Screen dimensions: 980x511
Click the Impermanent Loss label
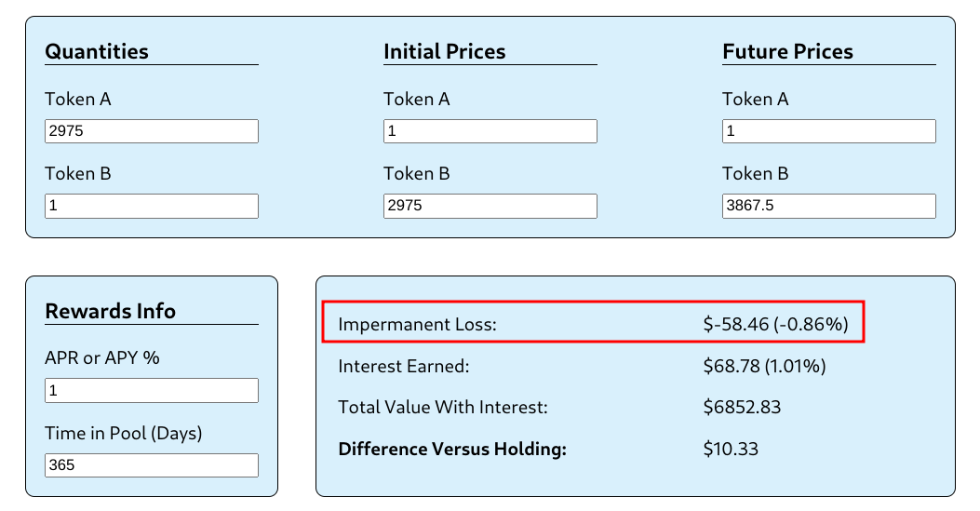tap(418, 325)
